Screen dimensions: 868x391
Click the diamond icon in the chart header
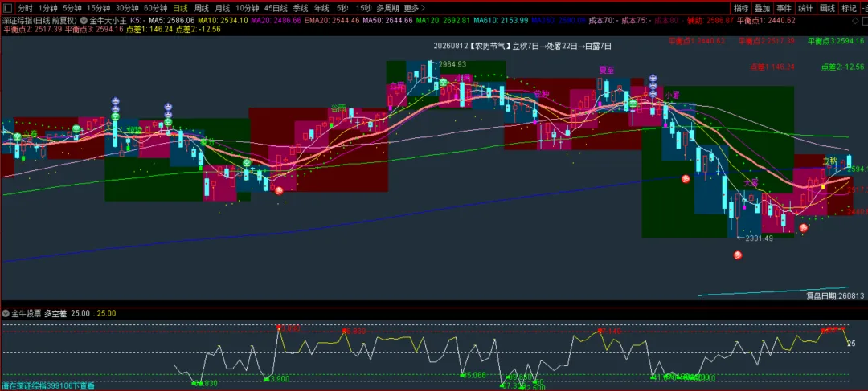click(x=854, y=20)
